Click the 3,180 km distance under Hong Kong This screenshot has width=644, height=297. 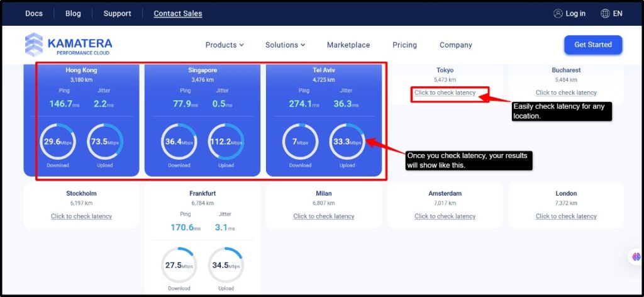[81, 80]
